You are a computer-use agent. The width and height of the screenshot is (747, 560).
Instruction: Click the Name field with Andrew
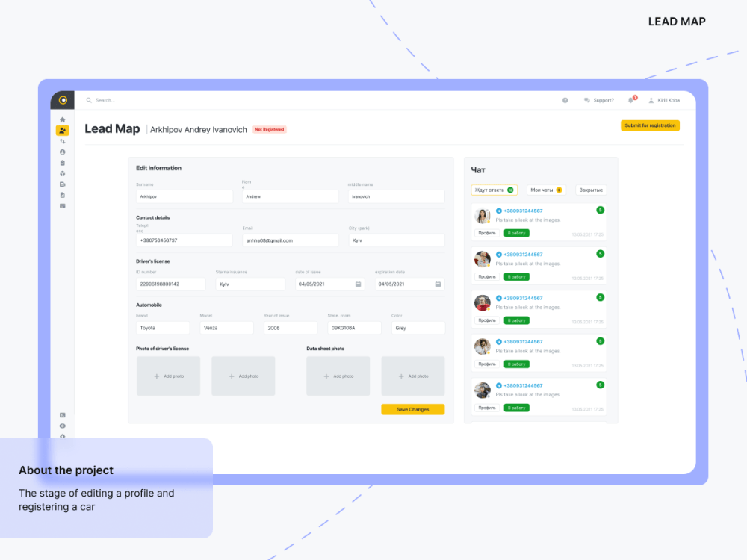pos(291,196)
